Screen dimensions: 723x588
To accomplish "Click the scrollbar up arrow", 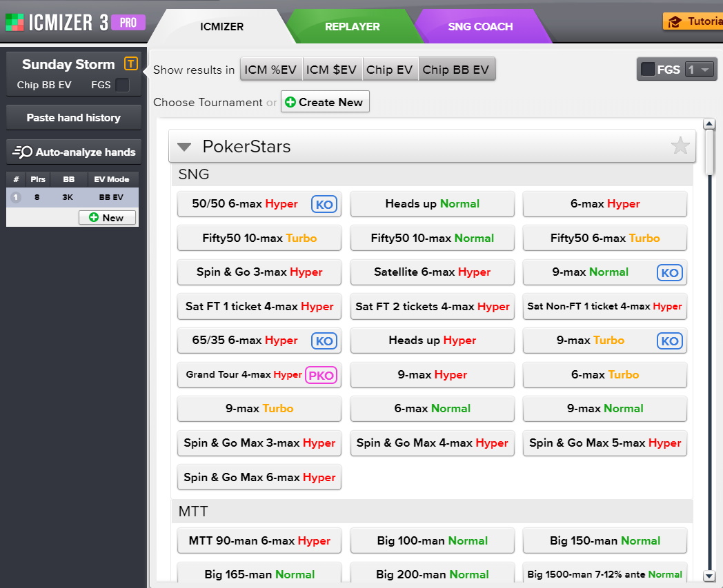I will [709, 124].
